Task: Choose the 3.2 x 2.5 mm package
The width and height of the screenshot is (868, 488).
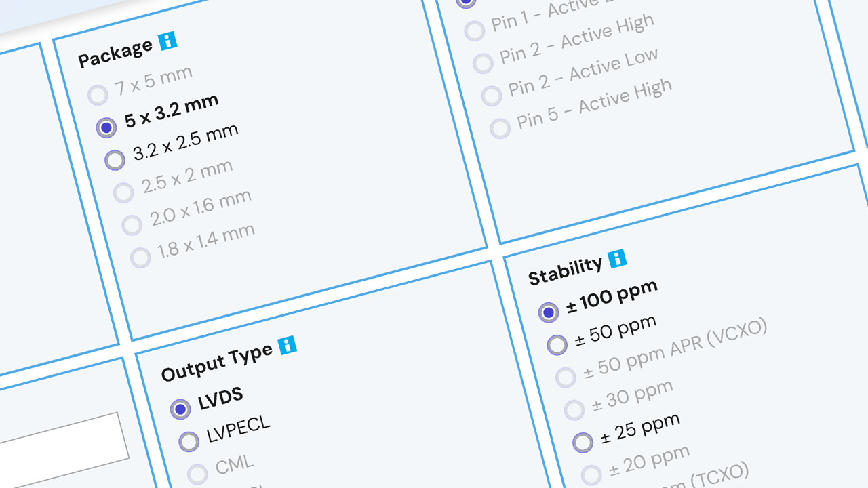Action: tap(115, 160)
